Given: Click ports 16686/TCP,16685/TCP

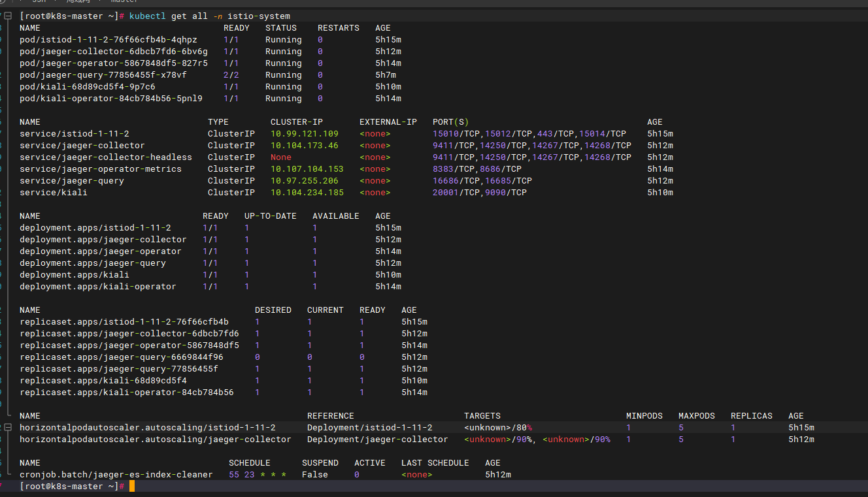Looking at the screenshot, I should [x=482, y=180].
